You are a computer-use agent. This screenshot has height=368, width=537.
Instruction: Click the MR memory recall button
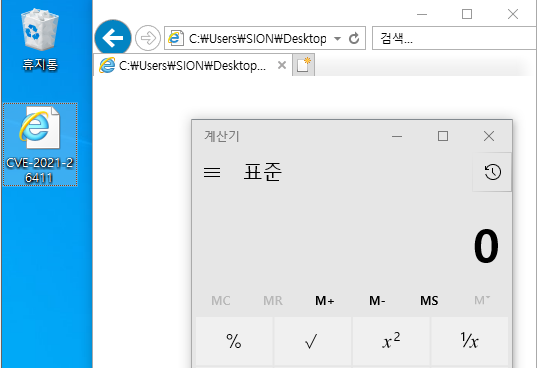[273, 301]
